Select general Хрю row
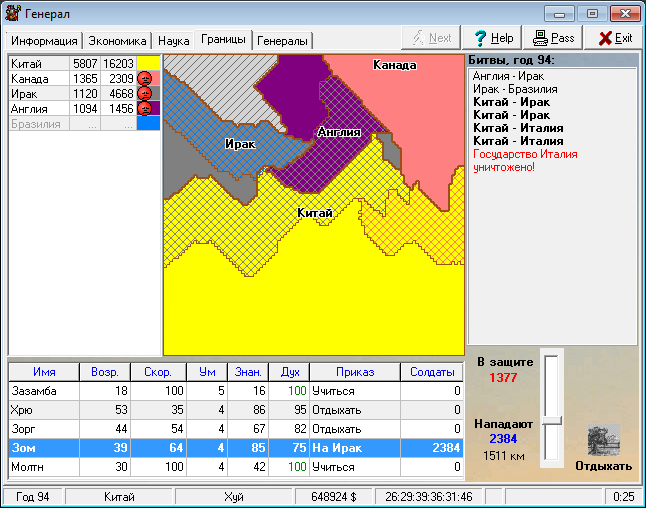The width and height of the screenshot is (646, 508). pyautogui.click(x=236, y=410)
